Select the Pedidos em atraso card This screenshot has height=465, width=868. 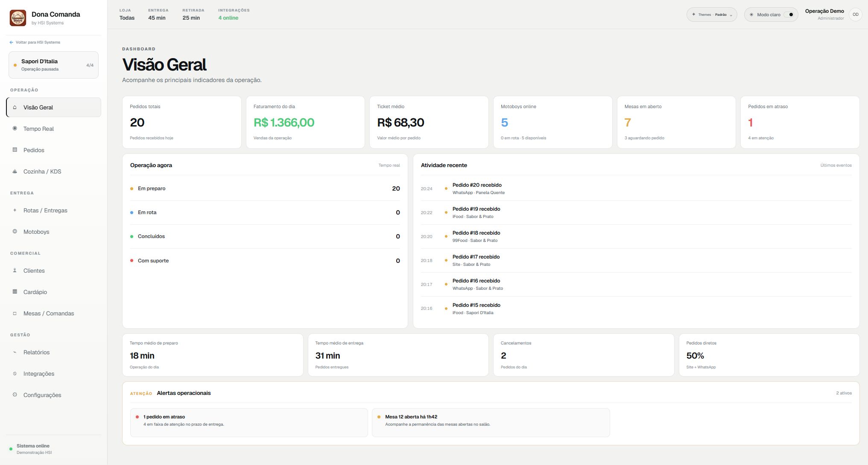tap(800, 122)
